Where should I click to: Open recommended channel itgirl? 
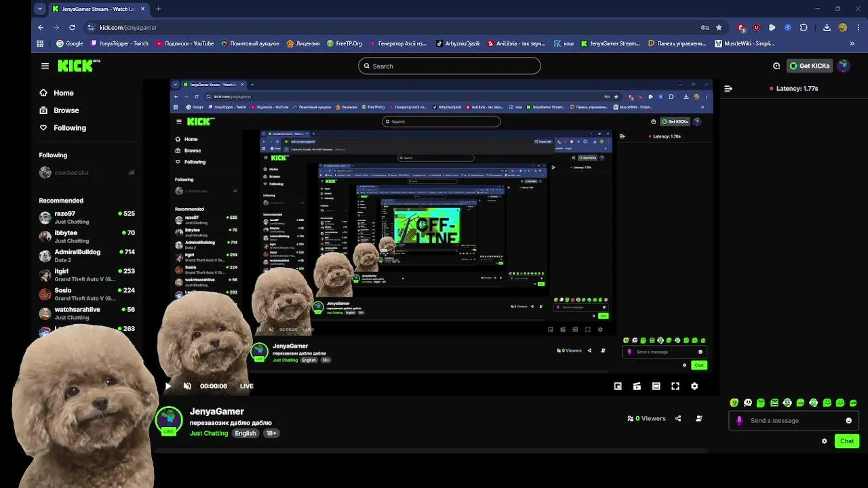point(87,274)
